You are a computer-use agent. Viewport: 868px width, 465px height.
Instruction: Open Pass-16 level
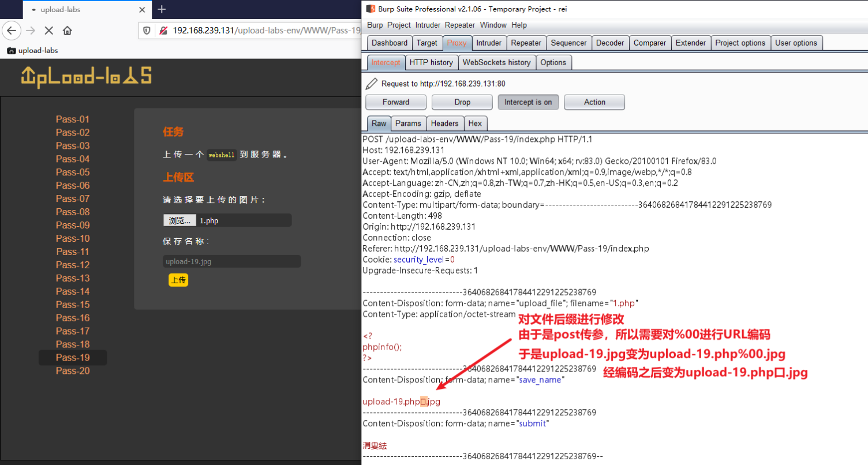[73, 318]
